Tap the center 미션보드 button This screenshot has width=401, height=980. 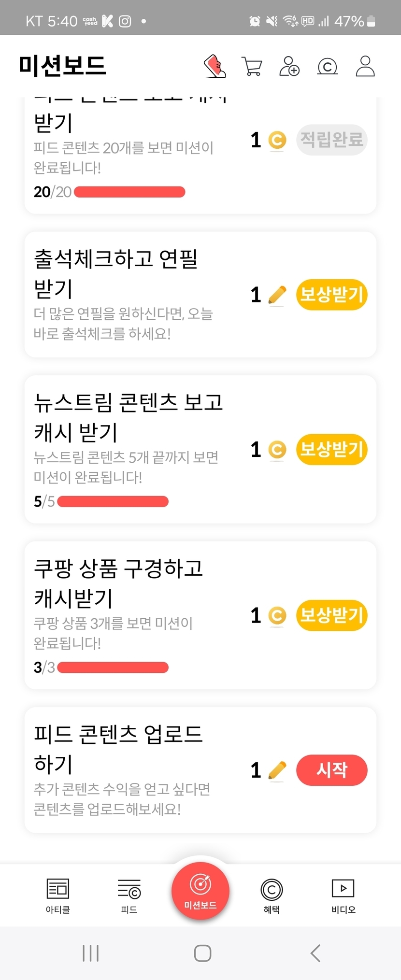click(x=200, y=891)
